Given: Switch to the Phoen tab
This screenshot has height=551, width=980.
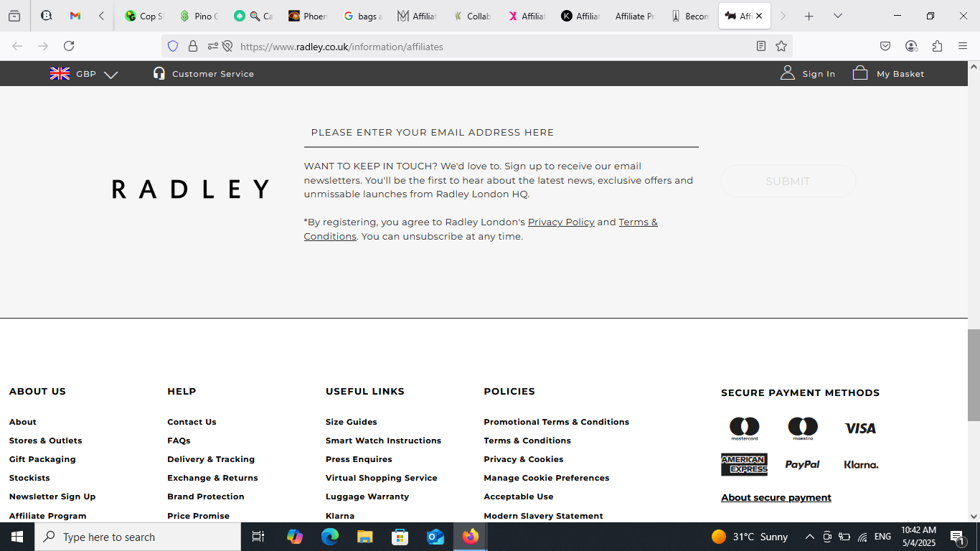Looking at the screenshot, I should pos(308,16).
